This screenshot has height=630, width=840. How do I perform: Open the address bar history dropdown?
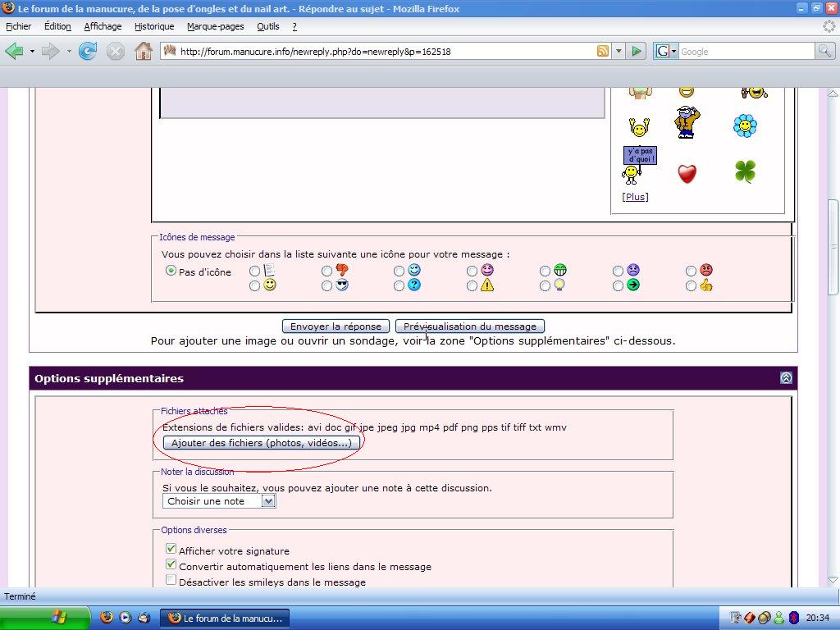pyautogui.click(x=619, y=51)
